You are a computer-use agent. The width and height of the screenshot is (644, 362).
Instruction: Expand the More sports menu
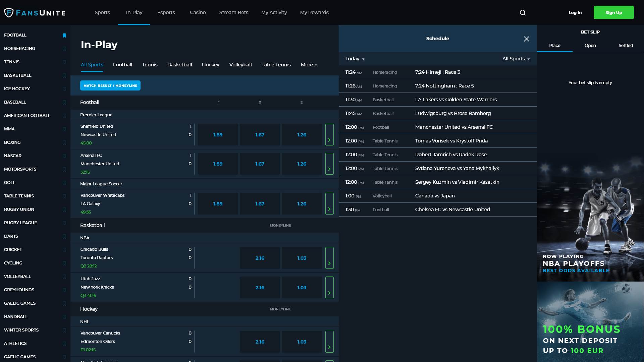[308, 65]
